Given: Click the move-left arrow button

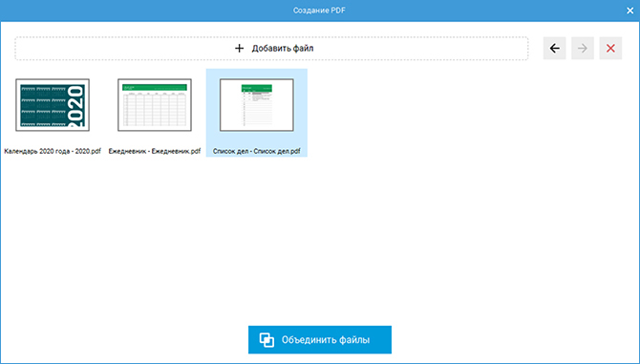Looking at the screenshot, I should 554,49.
